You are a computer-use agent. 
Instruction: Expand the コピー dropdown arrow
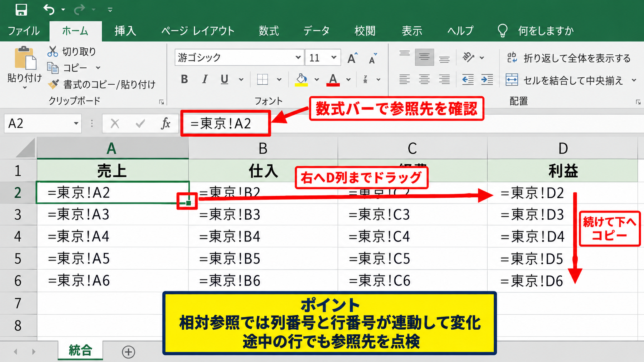pos(98,68)
